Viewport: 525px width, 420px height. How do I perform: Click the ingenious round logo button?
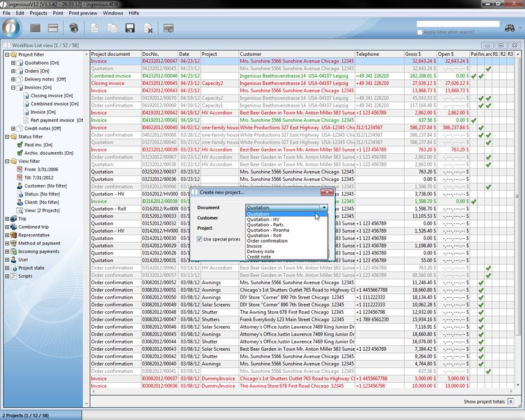coord(11,28)
